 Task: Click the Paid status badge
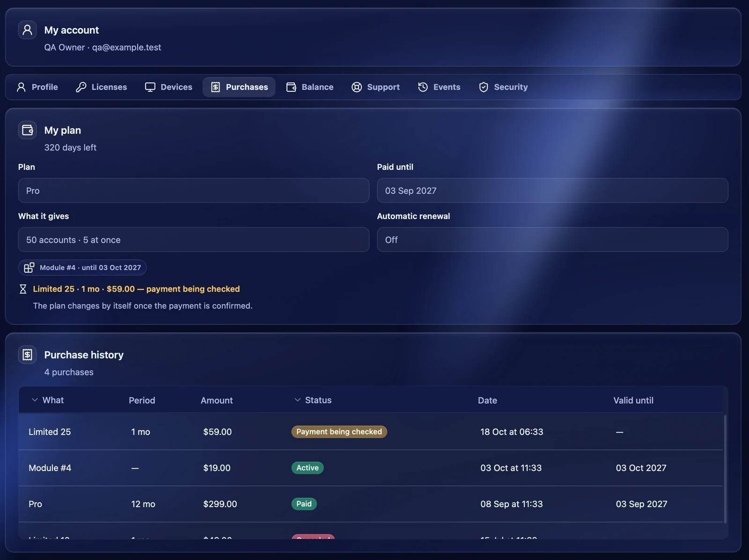tap(304, 504)
